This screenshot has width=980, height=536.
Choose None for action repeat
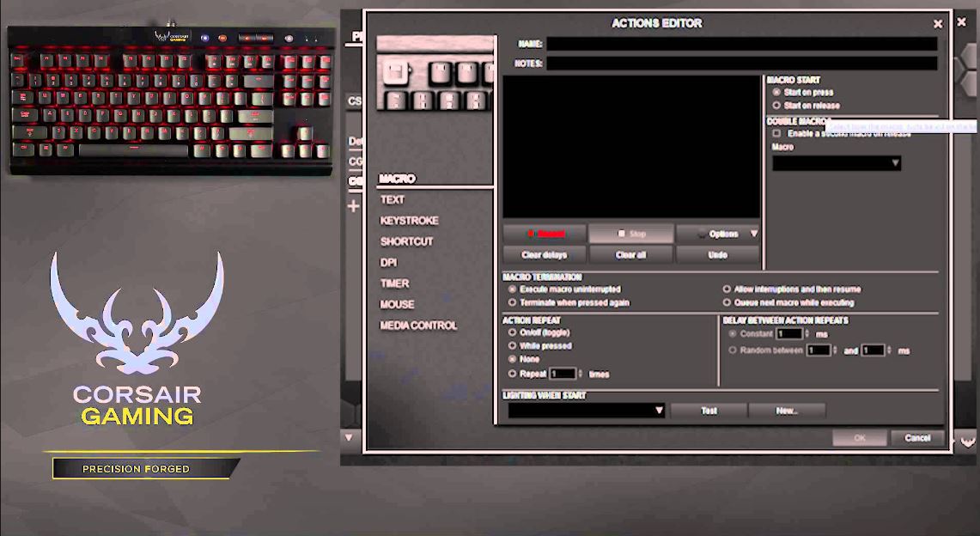click(513, 359)
